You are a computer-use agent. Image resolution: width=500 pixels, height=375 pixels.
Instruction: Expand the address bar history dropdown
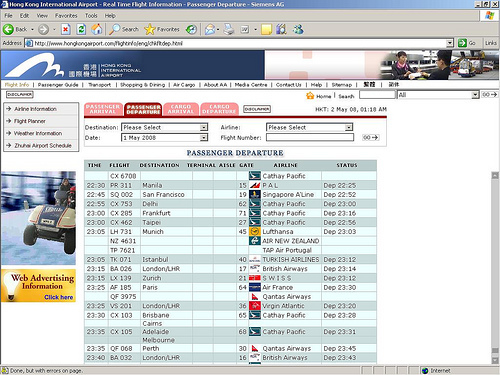[x=450, y=43]
